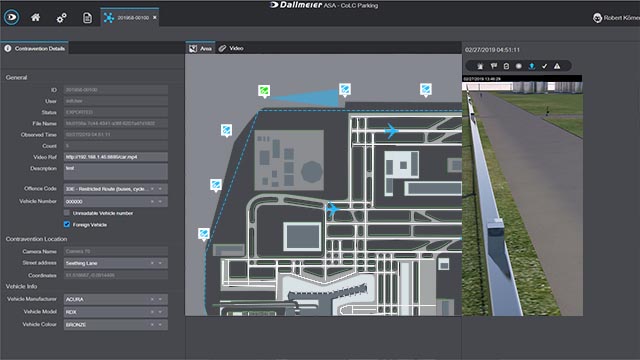This screenshot has height=360, width=640.
Task: Click the clipboard icon in video toolbar
Action: 506,66
